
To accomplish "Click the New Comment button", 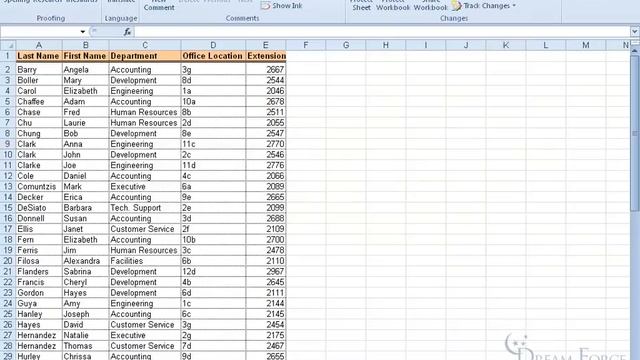I will tap(159, 6).
